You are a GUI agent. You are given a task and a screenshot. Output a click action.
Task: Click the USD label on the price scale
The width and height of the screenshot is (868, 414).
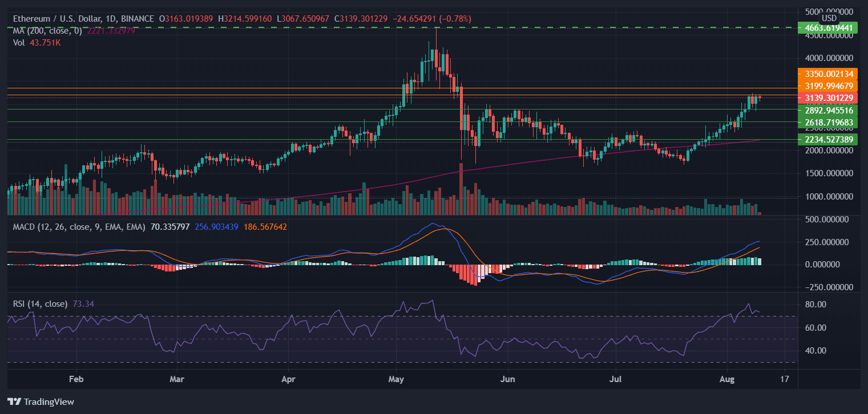[x=829, y=18]
